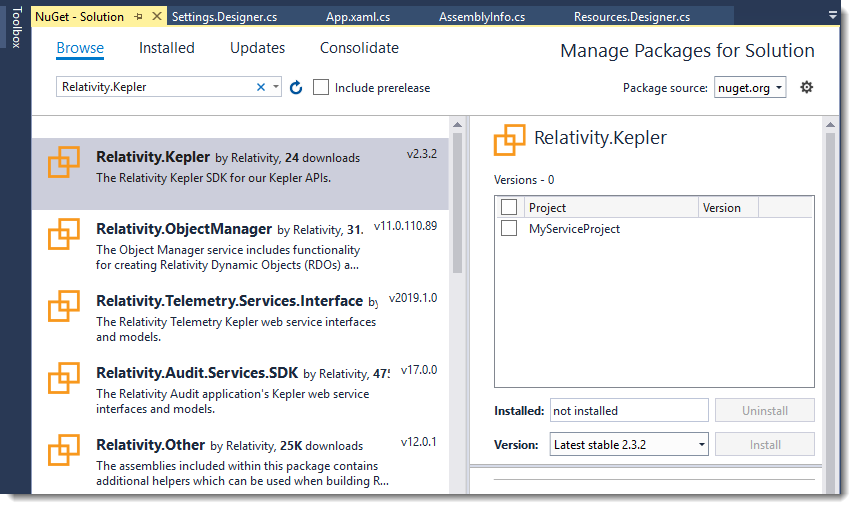Open NuGet settings gear icon
This screenshot has height=509, width=856.
point(806,87)
